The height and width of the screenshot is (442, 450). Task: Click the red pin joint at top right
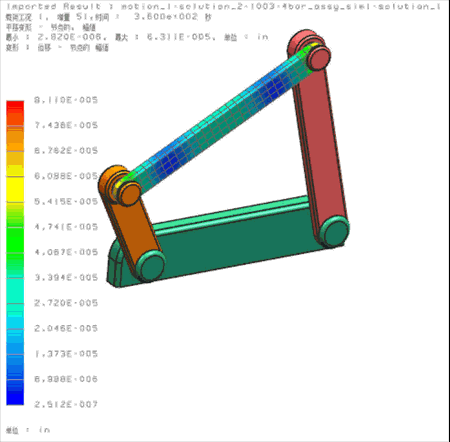(x=319, y=58)
